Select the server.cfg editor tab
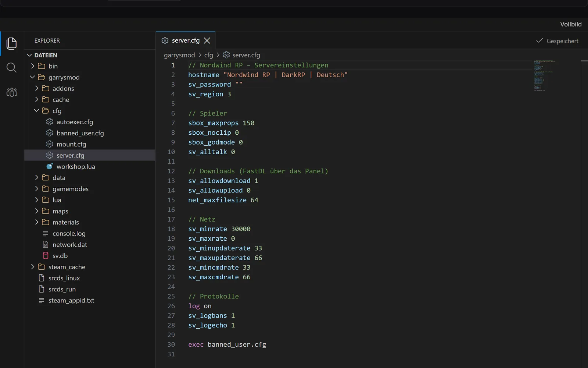 click(186, 40)
